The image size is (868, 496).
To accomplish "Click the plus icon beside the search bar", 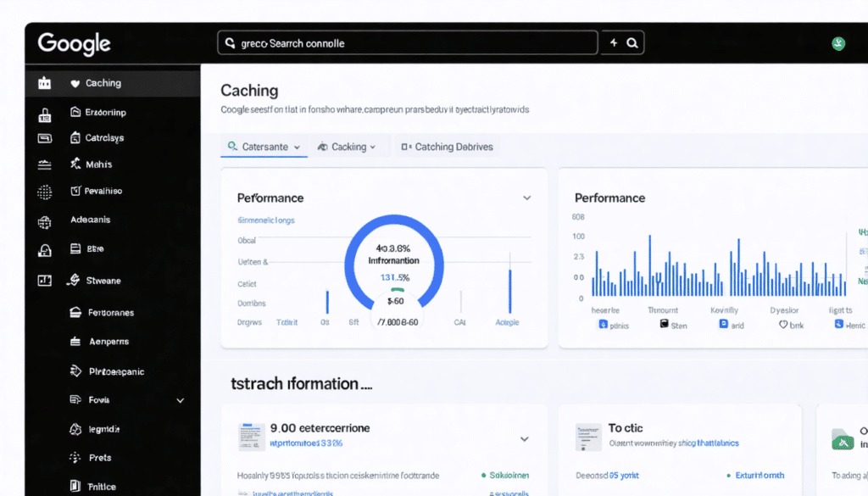I will click(x=614, y=42).
